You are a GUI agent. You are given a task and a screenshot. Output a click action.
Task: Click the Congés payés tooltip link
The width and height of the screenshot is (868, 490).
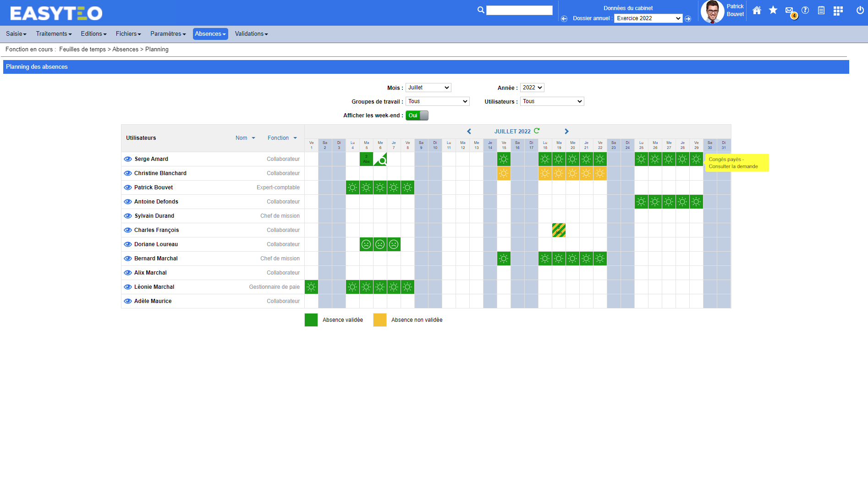point(733,163)
